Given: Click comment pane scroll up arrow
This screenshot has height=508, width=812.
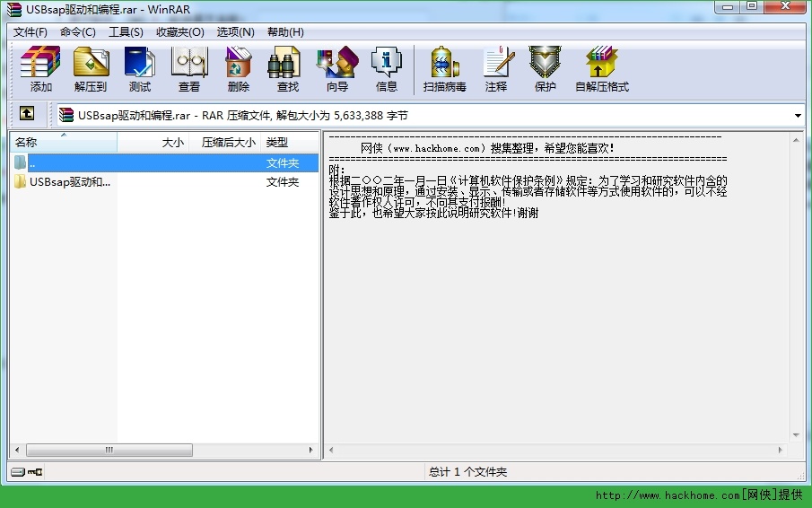Looking at the screenshot, I should click(x=796, y=140).
